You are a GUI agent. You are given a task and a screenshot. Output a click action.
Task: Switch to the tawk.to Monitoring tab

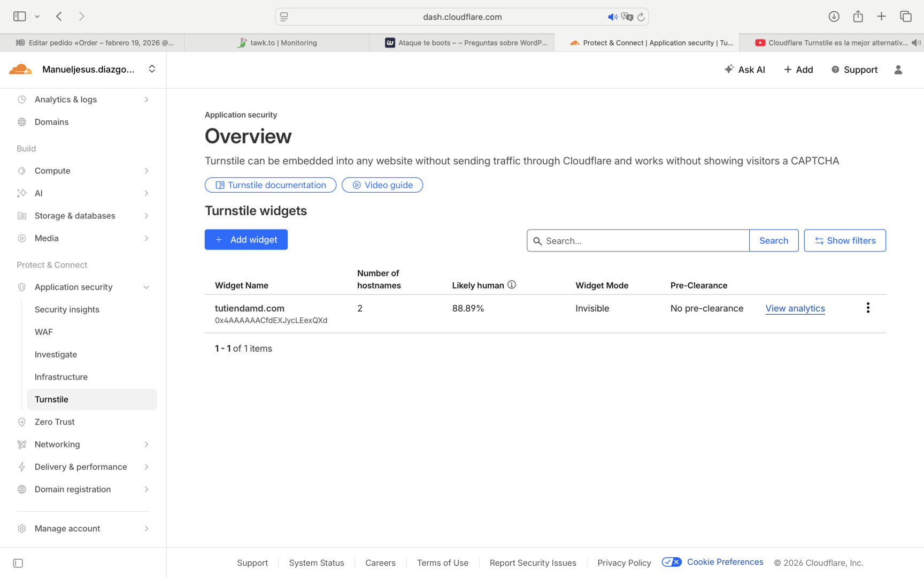[277, 43]
